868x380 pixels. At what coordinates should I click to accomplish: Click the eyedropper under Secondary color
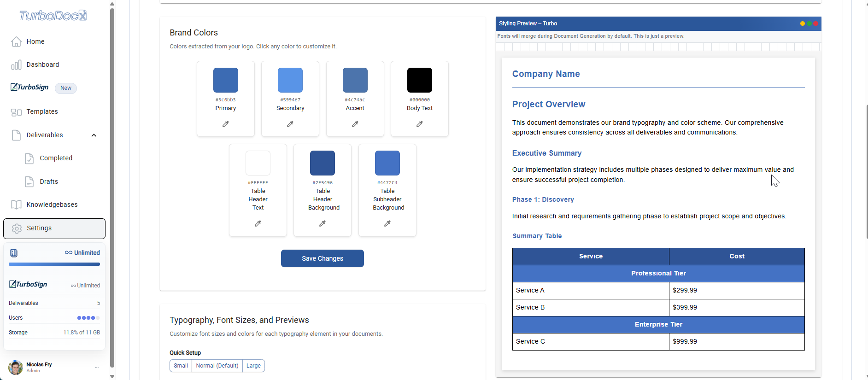[x=290, y=124]
